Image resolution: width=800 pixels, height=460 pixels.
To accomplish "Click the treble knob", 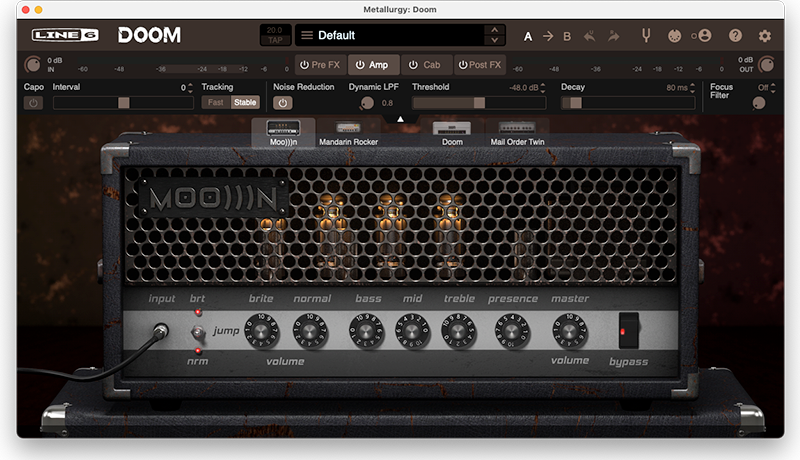I will click(458, 331).
